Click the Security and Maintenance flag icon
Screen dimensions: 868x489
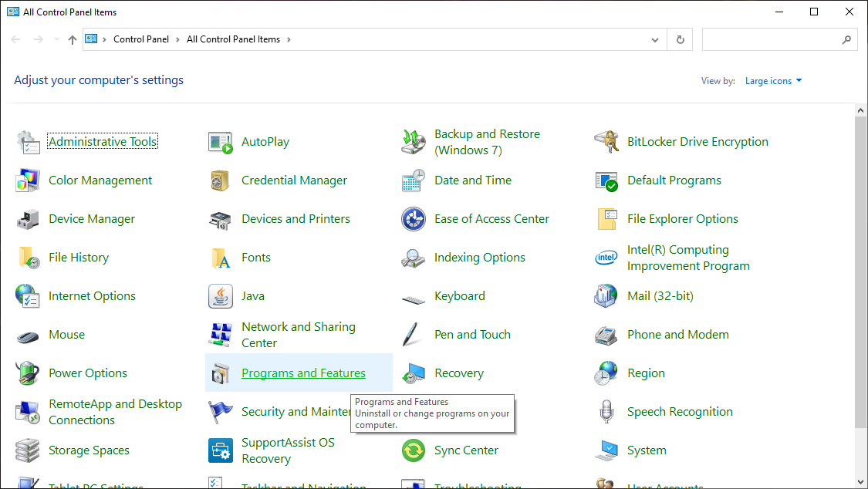coord(221,412)
